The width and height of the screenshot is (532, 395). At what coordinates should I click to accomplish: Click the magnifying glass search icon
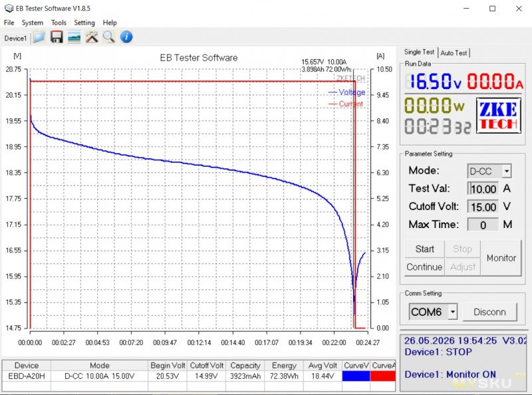click(109, 37)
